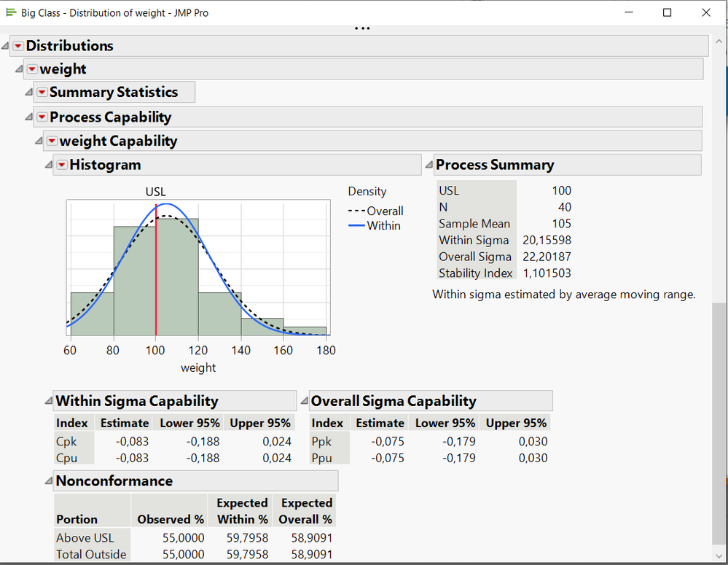Click the Overall density legend entry
The width and height of the screenshot is (728, 565).
point(375,211)
